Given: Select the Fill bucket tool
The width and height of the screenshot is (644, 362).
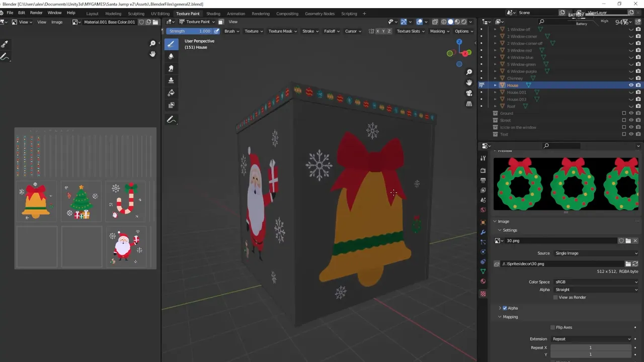Looking at the screenshot, I should pos(171,93).
